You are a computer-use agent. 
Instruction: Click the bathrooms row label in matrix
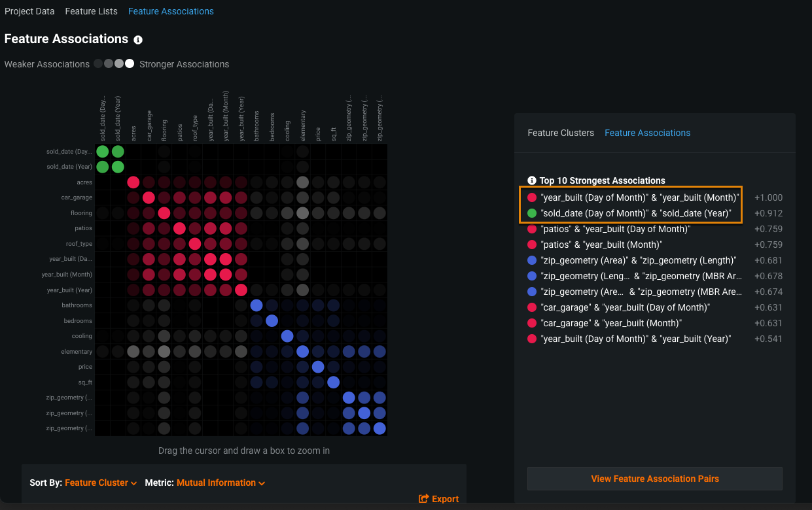click(x=77, y=305)
